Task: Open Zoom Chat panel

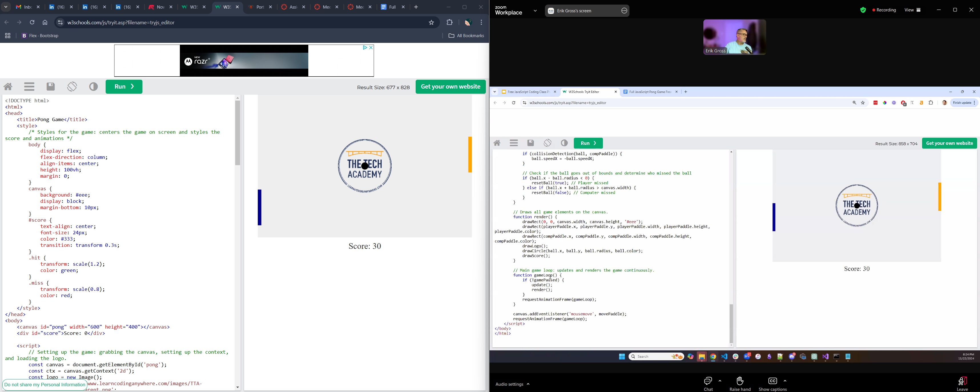Action: coord(708,384)
